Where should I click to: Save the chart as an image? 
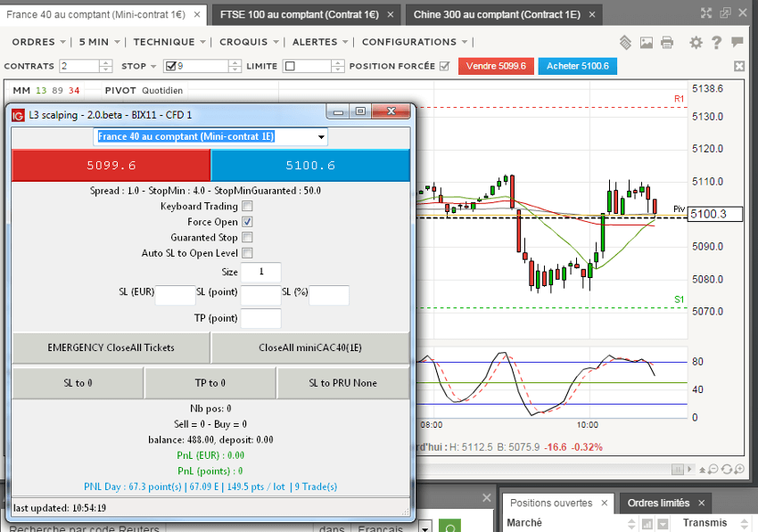(647, 42)
